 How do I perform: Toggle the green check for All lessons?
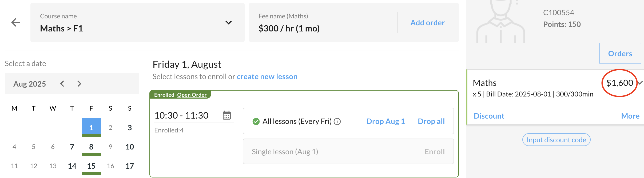click(256, 122)
